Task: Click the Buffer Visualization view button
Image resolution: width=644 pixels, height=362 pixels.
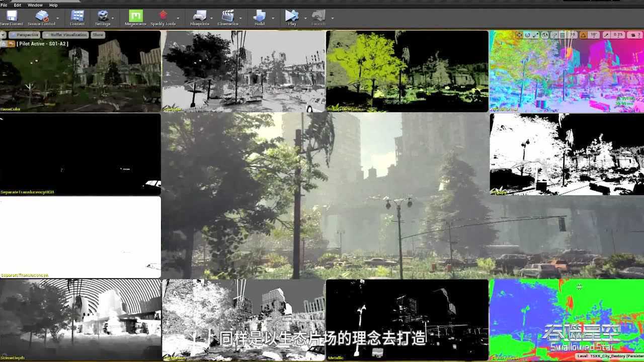Action: 65,35
